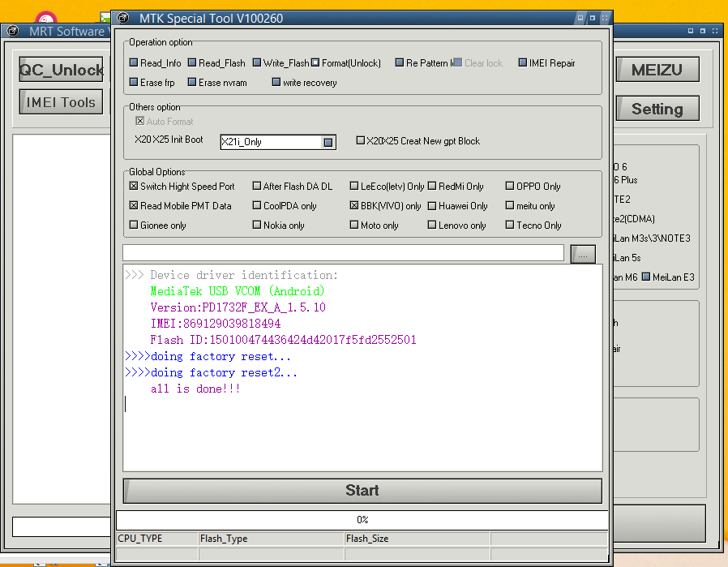
Task: Uncheck Switch Hight Speed Port
Action: tap(134, 187)
